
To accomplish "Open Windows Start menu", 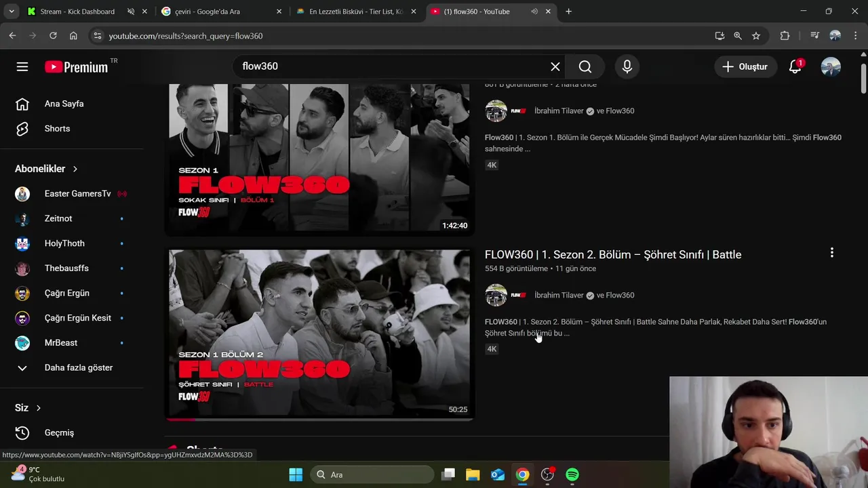I will click(x=296, y=474).
